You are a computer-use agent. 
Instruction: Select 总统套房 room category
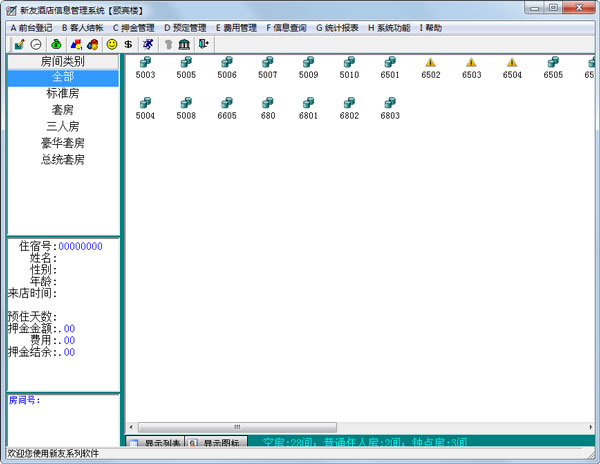click(63, 160)
